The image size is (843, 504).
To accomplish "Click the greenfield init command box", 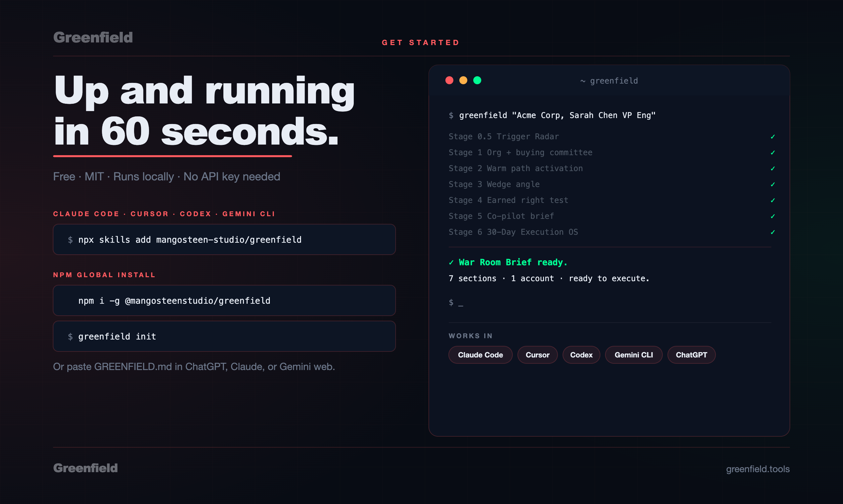I will [224, 336].
